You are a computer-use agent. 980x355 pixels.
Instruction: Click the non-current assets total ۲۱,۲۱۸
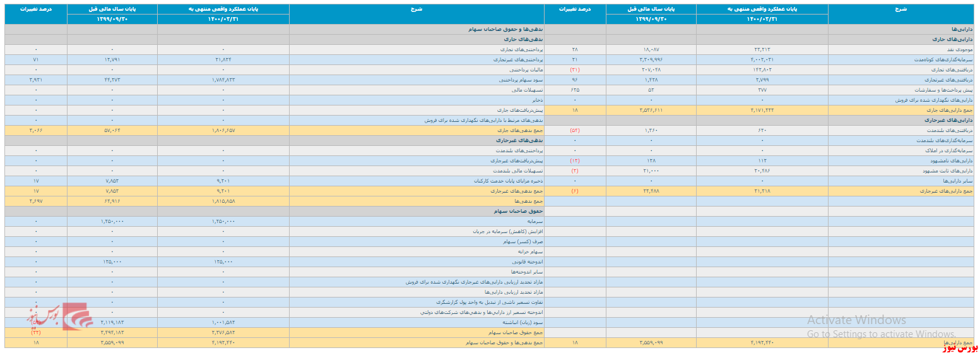coord(762,191)
